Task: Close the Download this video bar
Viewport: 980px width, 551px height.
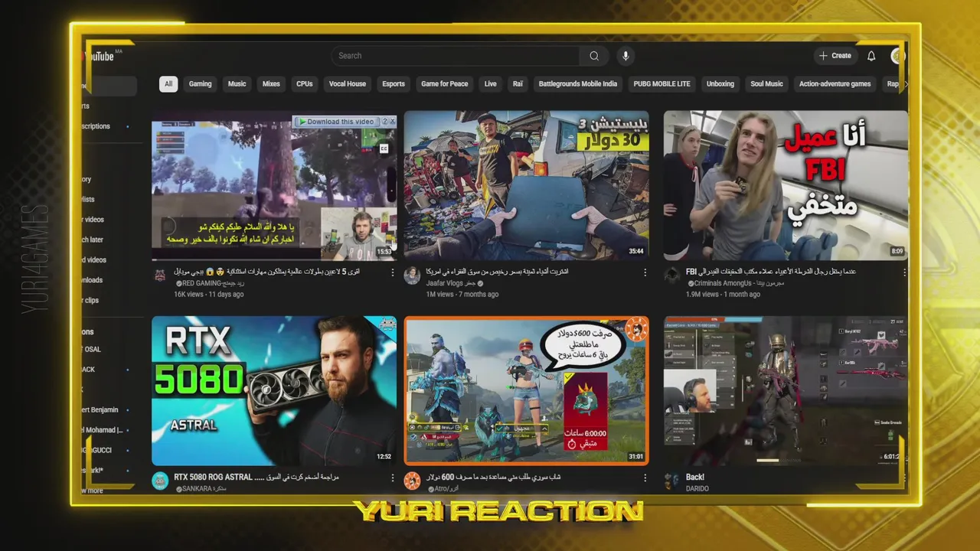Action: tap(392, 121)
